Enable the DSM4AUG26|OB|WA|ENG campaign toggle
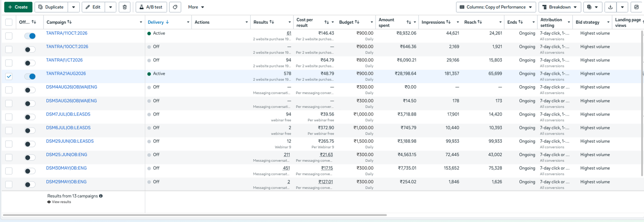Image resolution: width=644 pixels, height=222 pixels. 30,90
